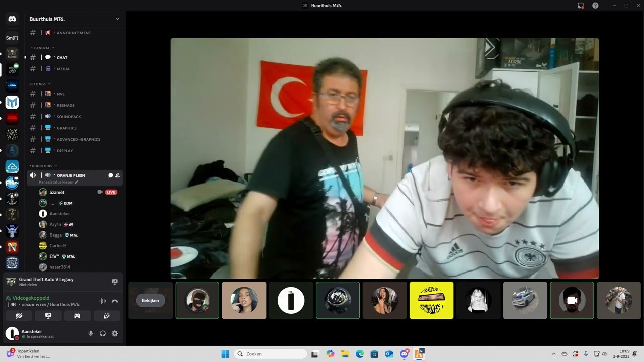Open the chat text channel

pyautogui.click(x=74, y=57)
